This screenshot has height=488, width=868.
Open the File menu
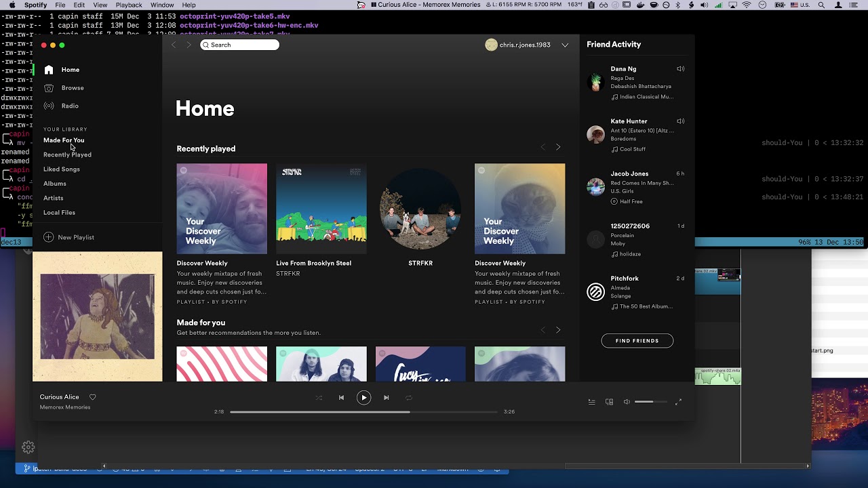(60, 5)
